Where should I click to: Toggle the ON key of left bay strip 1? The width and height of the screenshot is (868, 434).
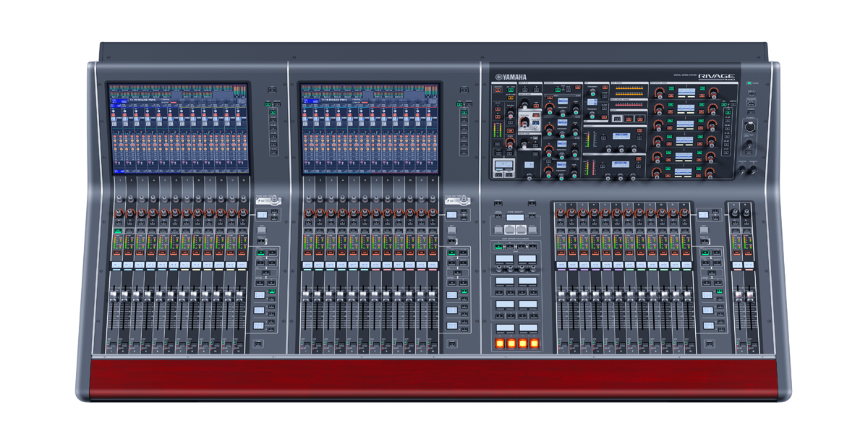(116, 252)
